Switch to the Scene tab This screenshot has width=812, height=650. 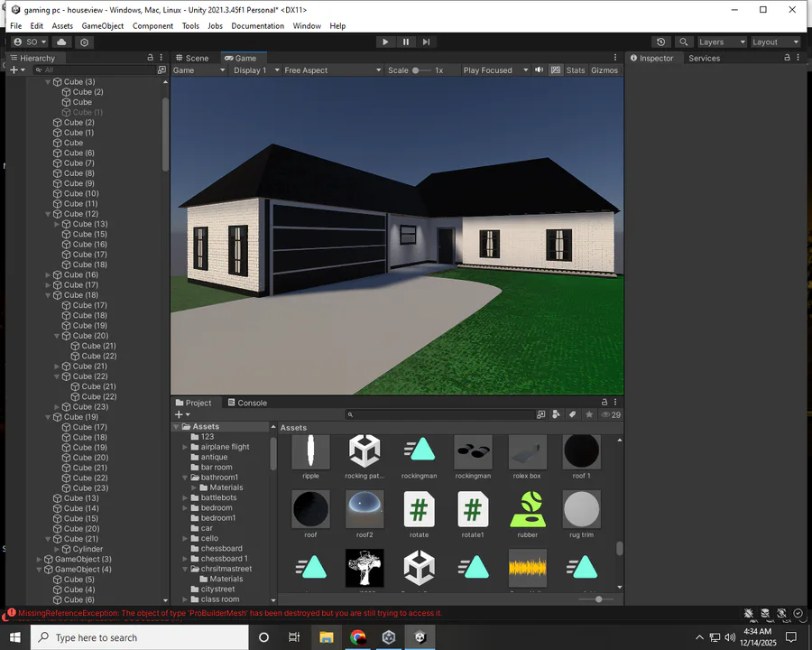(192, 58)
